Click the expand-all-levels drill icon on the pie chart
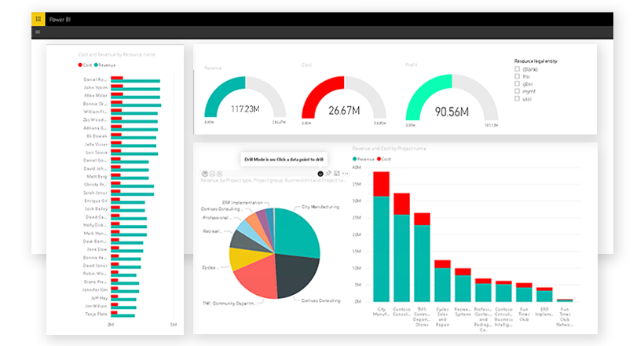Screen dimensions: 644x346 219,174
